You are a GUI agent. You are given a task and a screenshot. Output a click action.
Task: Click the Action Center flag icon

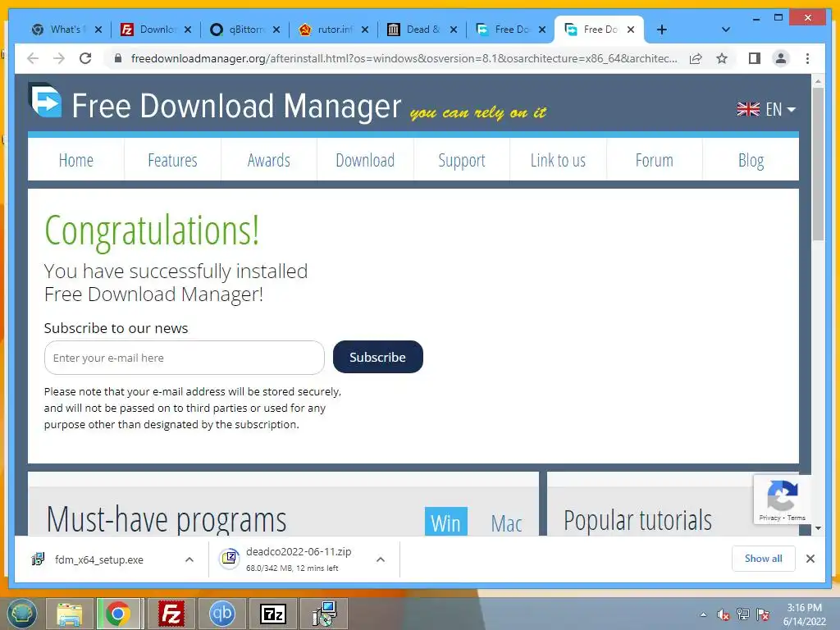click(x=762, y=614)
